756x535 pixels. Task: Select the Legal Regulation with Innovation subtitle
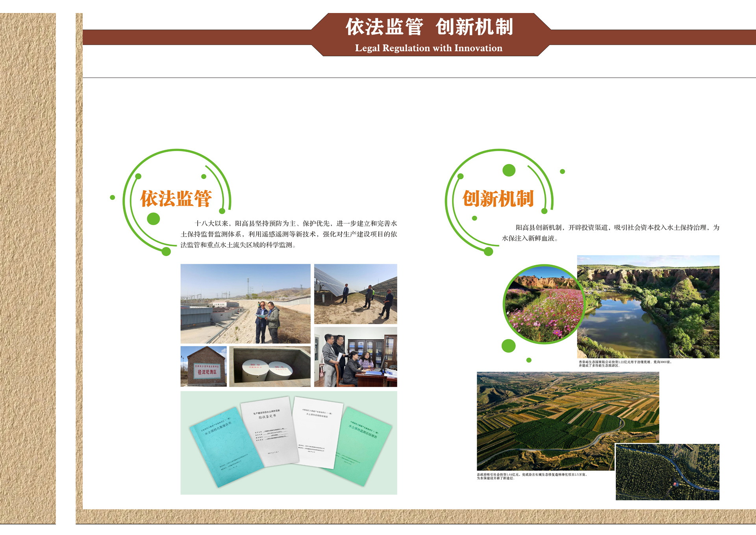(x=428, y=48)
